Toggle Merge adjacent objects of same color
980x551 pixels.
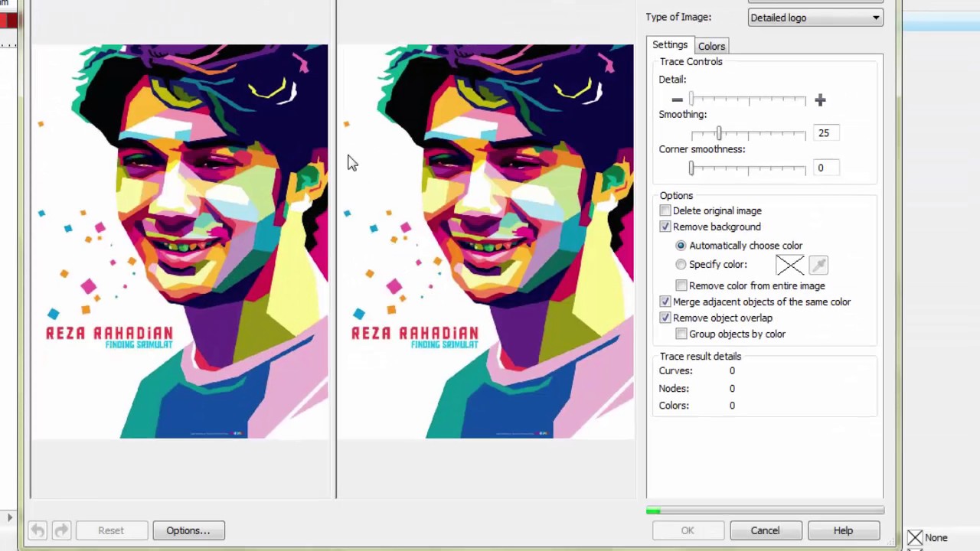click(665, 302)
